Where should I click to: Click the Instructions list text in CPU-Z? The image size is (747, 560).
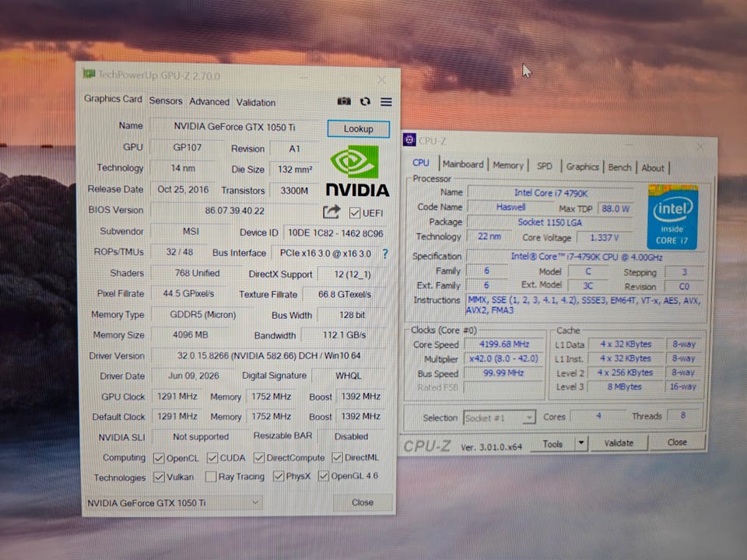pos(584,305)
